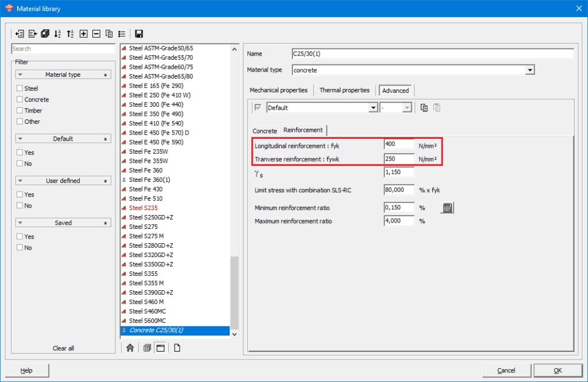Open the Default standard dropdown in Advanced tab
The height and width of the screenshot is (382, 588).
point(373,108)
